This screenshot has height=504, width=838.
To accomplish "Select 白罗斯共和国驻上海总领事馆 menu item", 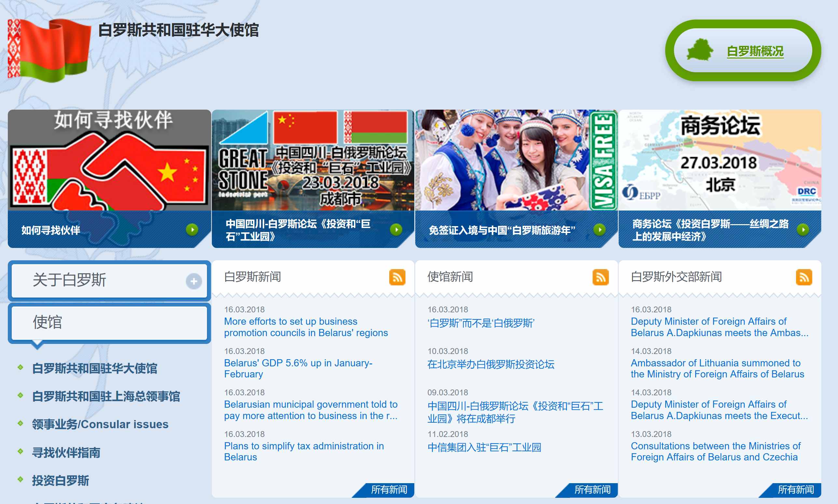I will click(x=106, y=396).
